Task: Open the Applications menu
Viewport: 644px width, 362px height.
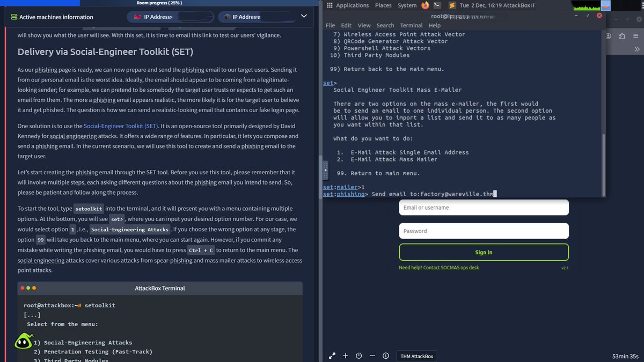Action: (352, 5)
